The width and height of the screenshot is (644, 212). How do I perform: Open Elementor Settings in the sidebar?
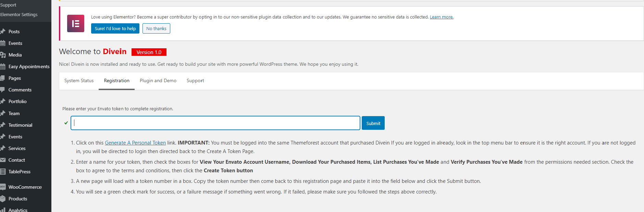19,15
